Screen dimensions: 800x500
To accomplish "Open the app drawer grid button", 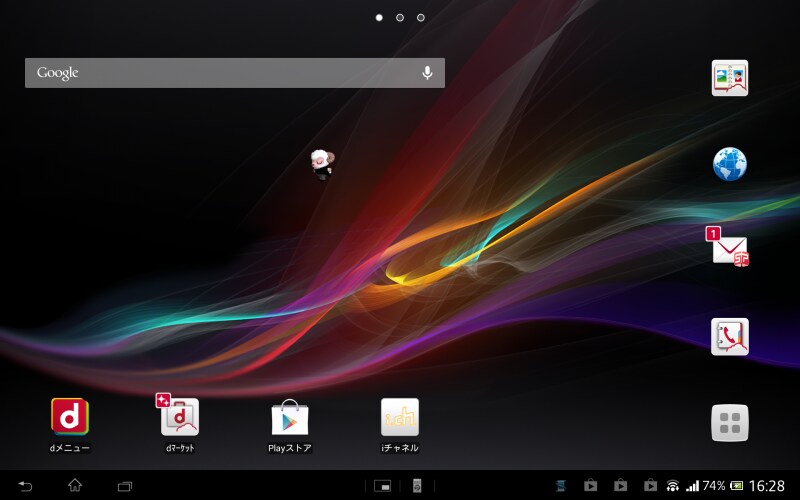I will (730, 422).
